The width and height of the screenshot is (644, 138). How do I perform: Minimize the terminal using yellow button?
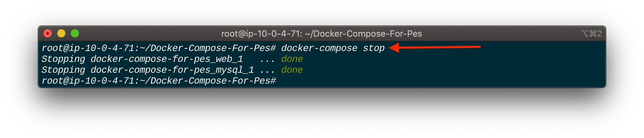click(x=61, y=33)
